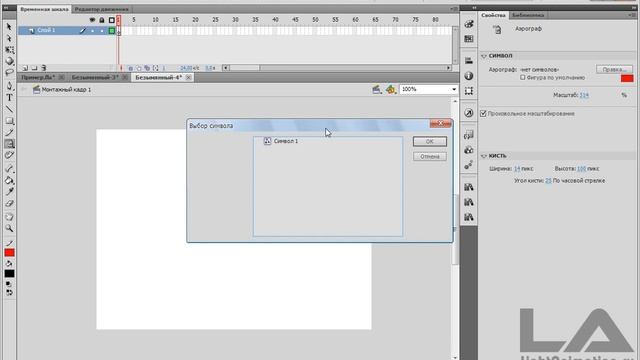Open the red spray color swatch in Properties
The image size is (640, 360).
pos(627,78)
